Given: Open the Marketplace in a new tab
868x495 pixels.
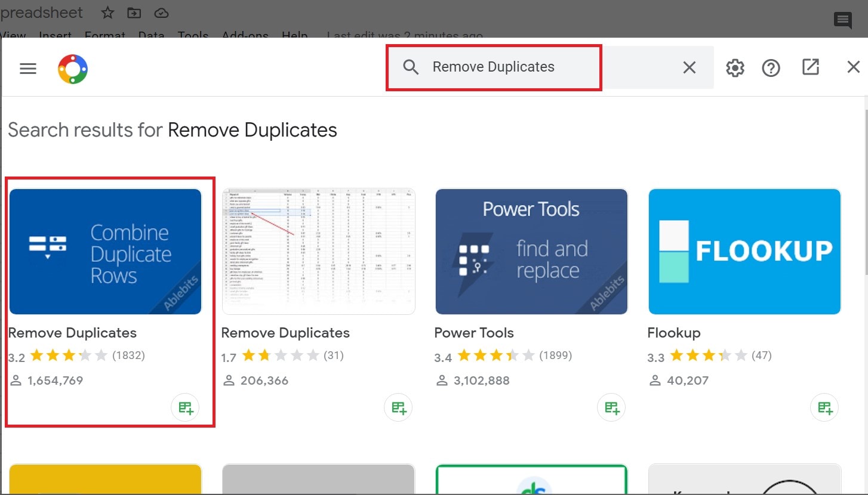Looking at the screenshot, I should (x=809, y=67).
